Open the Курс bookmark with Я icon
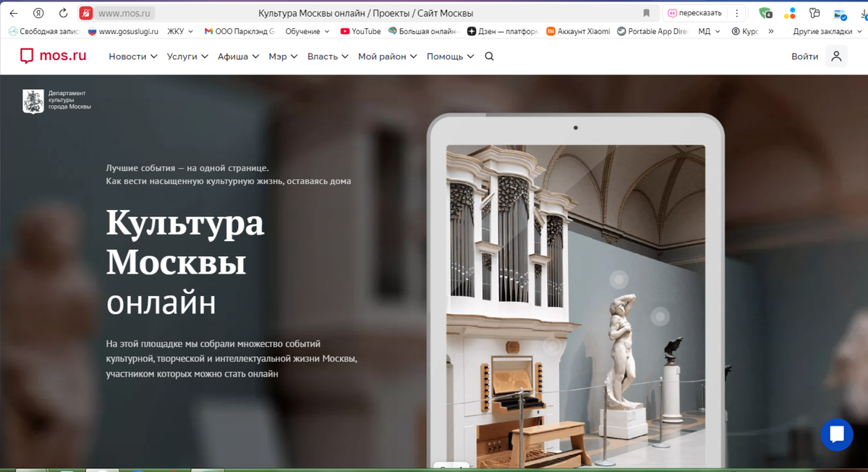The height and width of the screenshot is (472, 868). pyautogui.click(x=745, y=31)
